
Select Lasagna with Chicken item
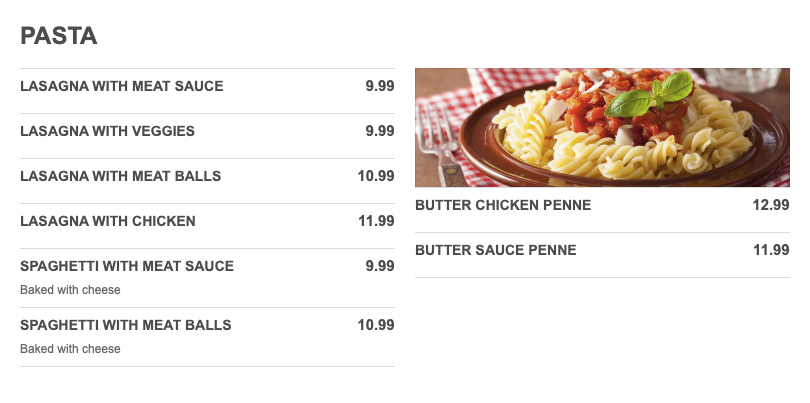108,221
